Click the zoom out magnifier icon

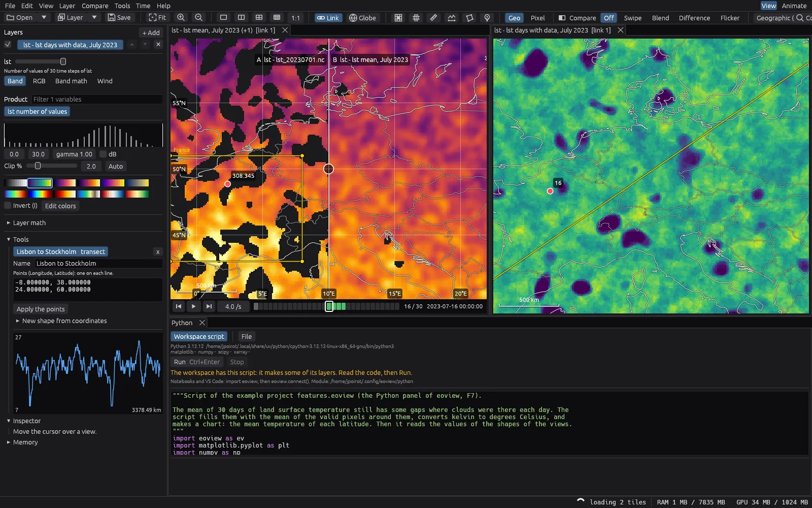coord(198,18)
